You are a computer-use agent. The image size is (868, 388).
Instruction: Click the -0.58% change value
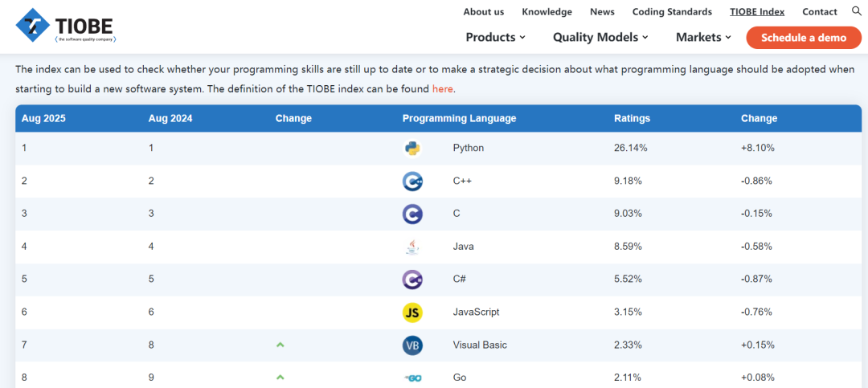click(x=757, y=247)
